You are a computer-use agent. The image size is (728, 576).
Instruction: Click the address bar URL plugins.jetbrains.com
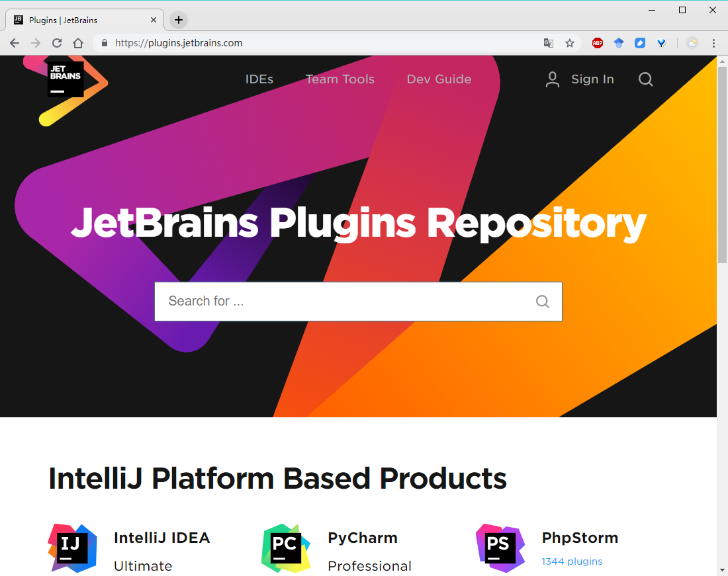click(179, 43)
